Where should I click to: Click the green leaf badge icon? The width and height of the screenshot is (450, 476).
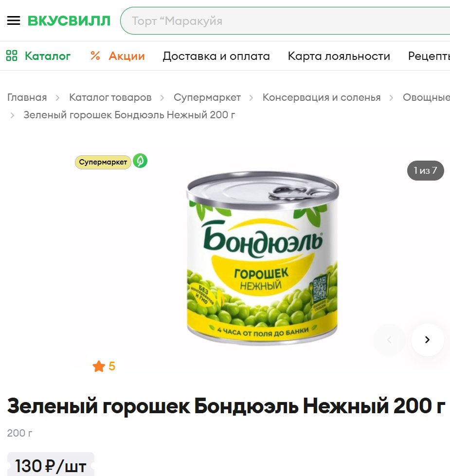(x=140, y=161)
